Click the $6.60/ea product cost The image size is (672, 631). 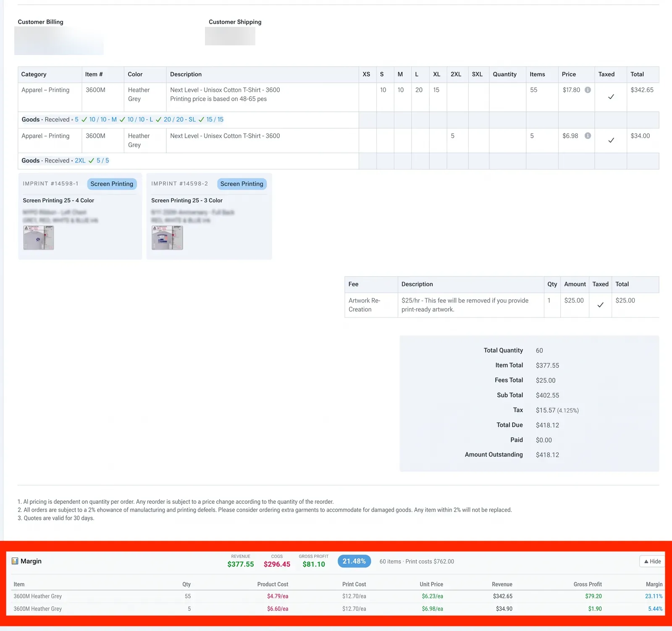coord(278,609)
